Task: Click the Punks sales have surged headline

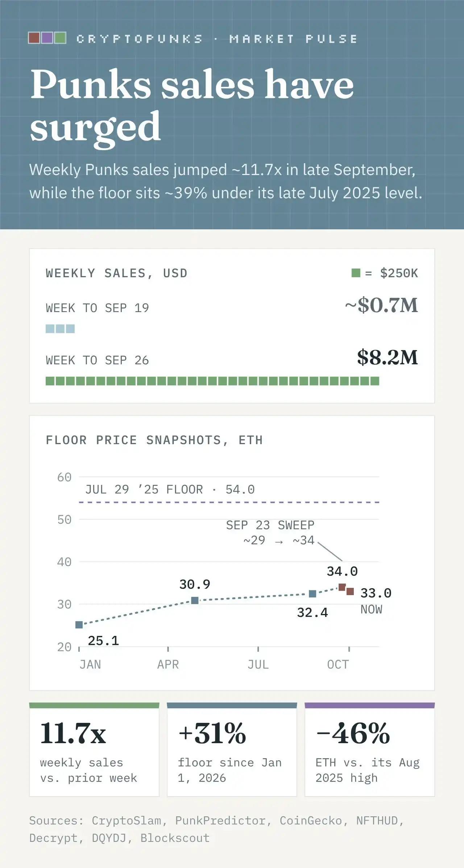Action: (x=192, y=105)
